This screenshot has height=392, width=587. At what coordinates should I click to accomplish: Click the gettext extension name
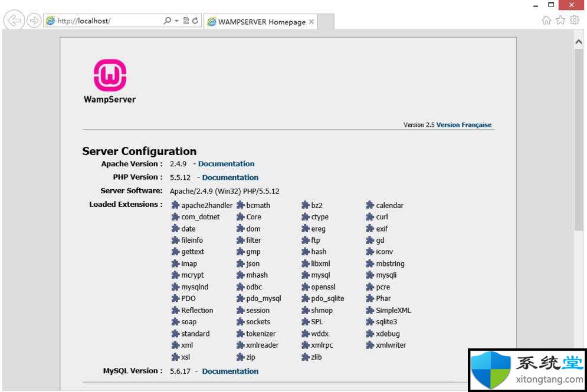[x=192, y=252]
